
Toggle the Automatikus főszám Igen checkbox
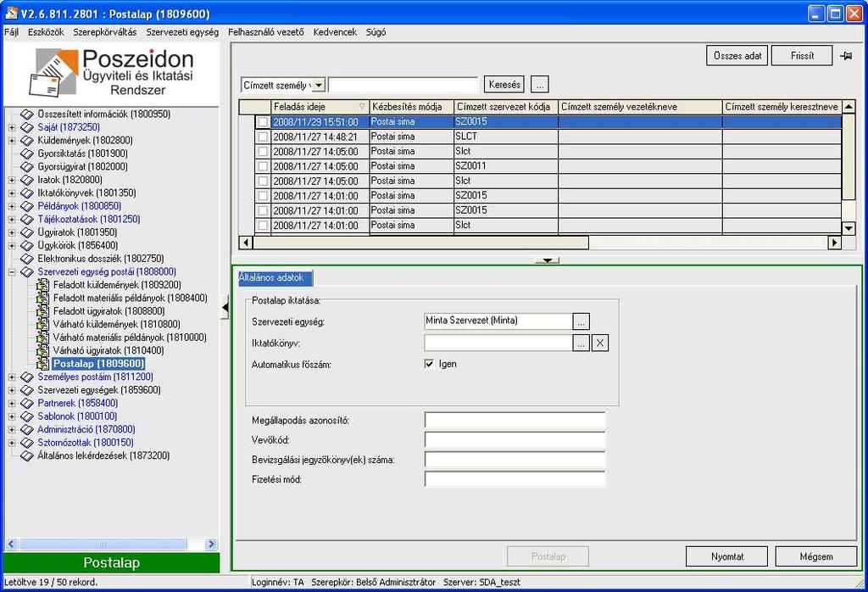pos(429,364)
